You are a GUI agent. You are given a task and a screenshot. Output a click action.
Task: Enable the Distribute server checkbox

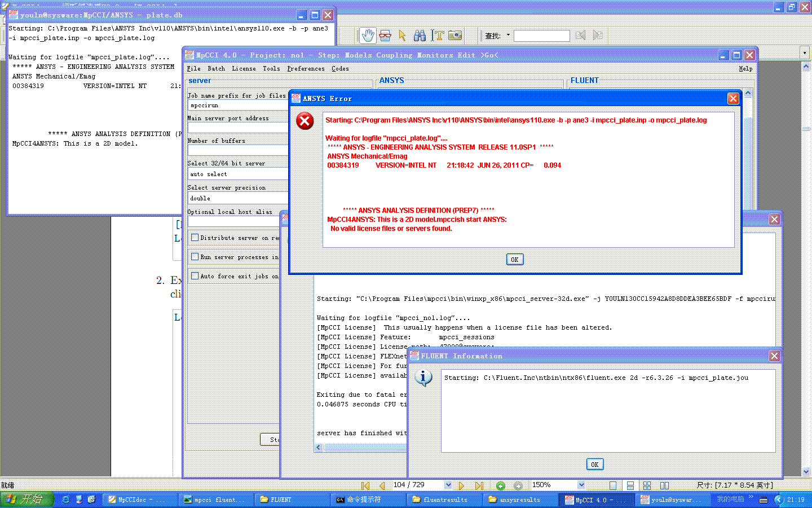coord(194,239)
